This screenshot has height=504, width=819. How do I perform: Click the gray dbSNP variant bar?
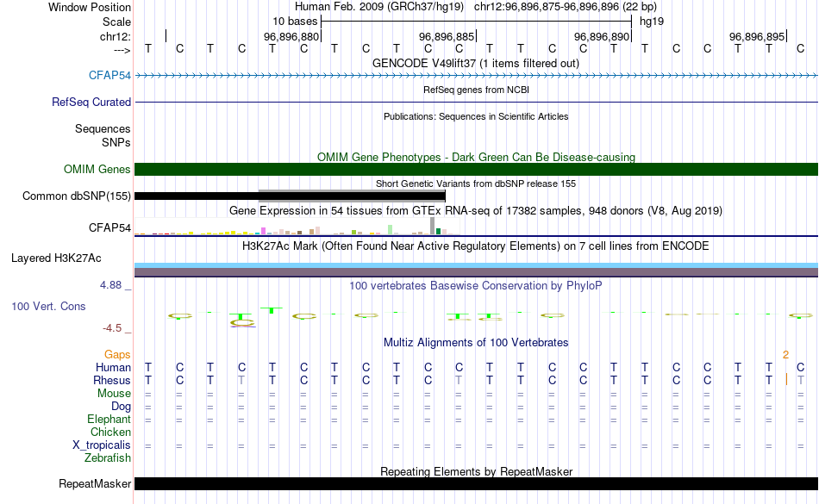click(352, 195)
